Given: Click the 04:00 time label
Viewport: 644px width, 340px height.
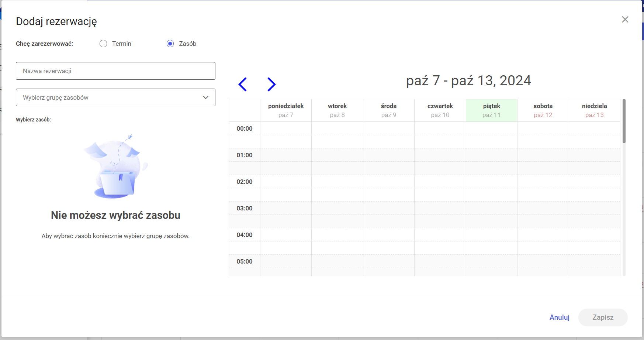Looking at the screenshot, I should [x=245, y=235].
